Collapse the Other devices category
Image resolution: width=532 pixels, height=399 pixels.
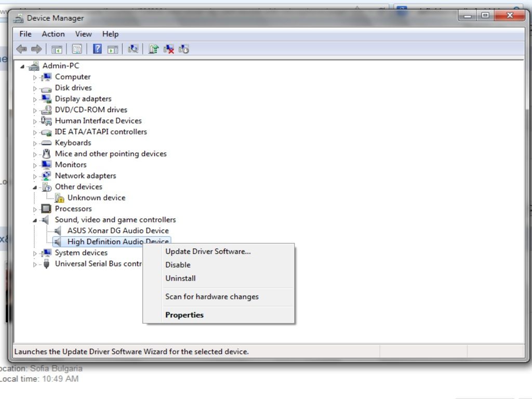35,187
